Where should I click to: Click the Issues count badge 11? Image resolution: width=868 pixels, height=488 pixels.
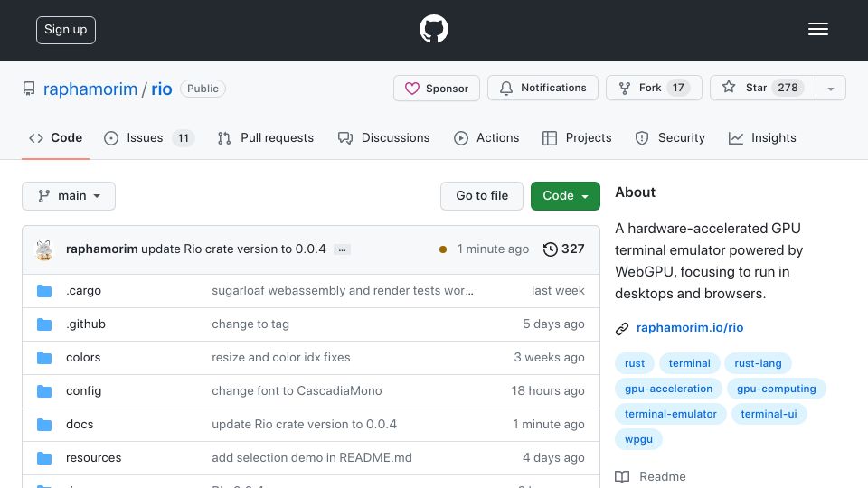pos(184,138)
